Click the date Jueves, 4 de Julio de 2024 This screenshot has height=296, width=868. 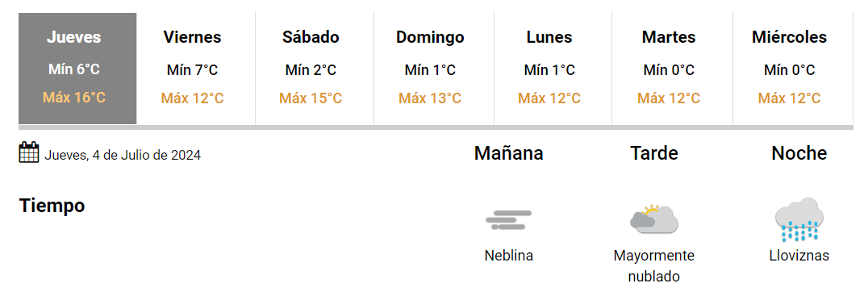click(x=123, y=155)
